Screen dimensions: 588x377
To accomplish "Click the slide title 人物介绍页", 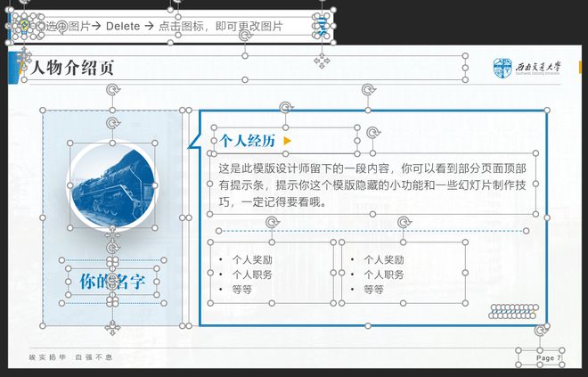I will tap(72, 68).
